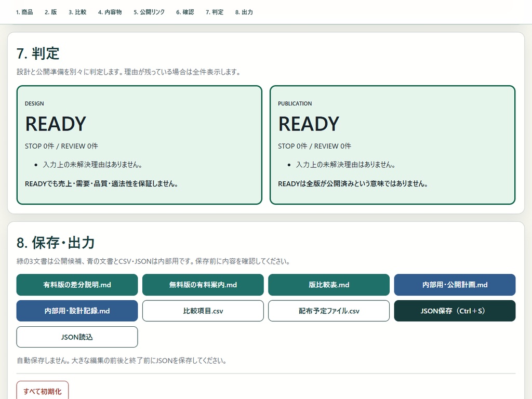
Task: Select the PUBLICATION card label
Action: [295, 103]
